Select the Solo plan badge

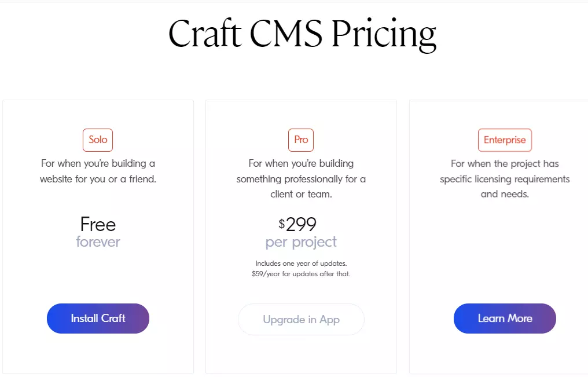click(x=98, y=140)
